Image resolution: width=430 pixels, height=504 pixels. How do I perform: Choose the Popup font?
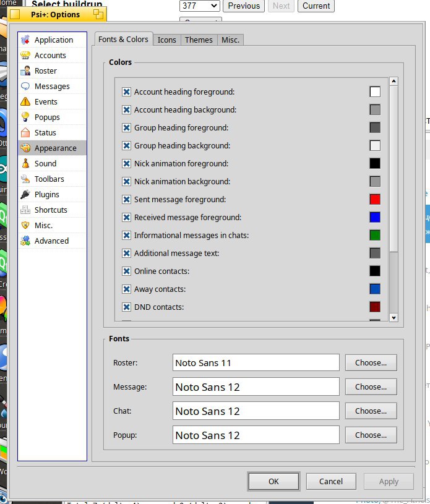pos(371,435)
